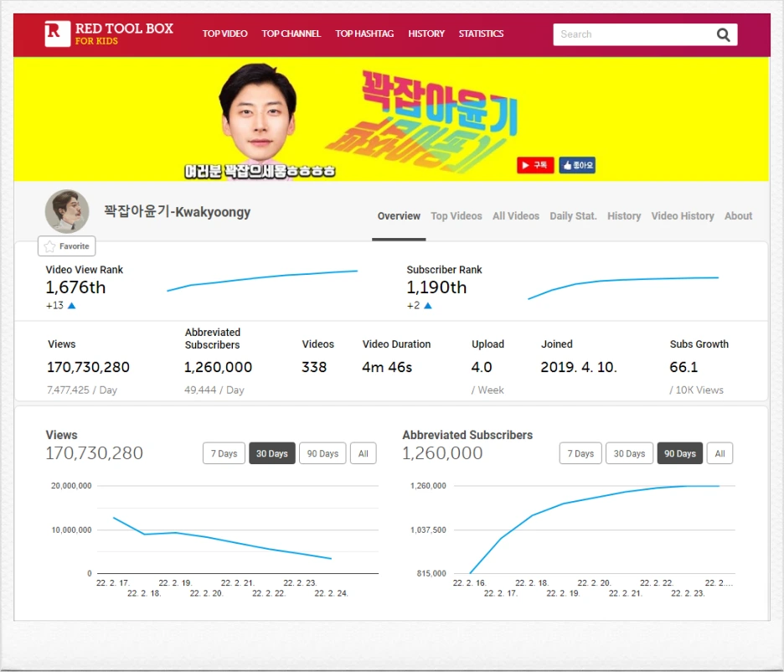
Task: Open the STATISTICS menu
Action: pos(481,34)
